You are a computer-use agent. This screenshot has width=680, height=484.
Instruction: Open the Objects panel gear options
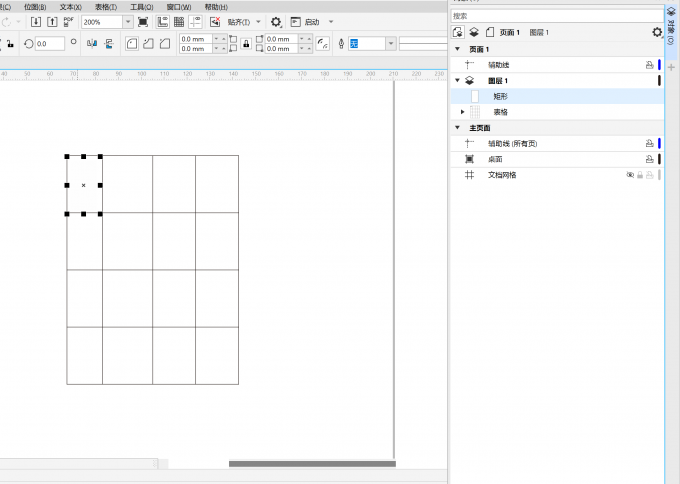pos(657,33)
